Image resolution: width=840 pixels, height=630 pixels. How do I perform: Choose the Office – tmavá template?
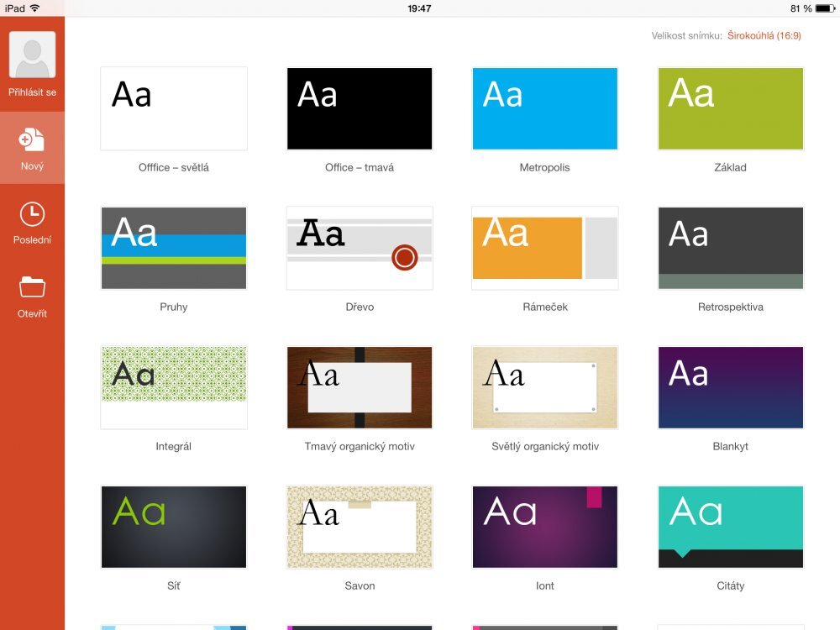(x=359, y=108)
